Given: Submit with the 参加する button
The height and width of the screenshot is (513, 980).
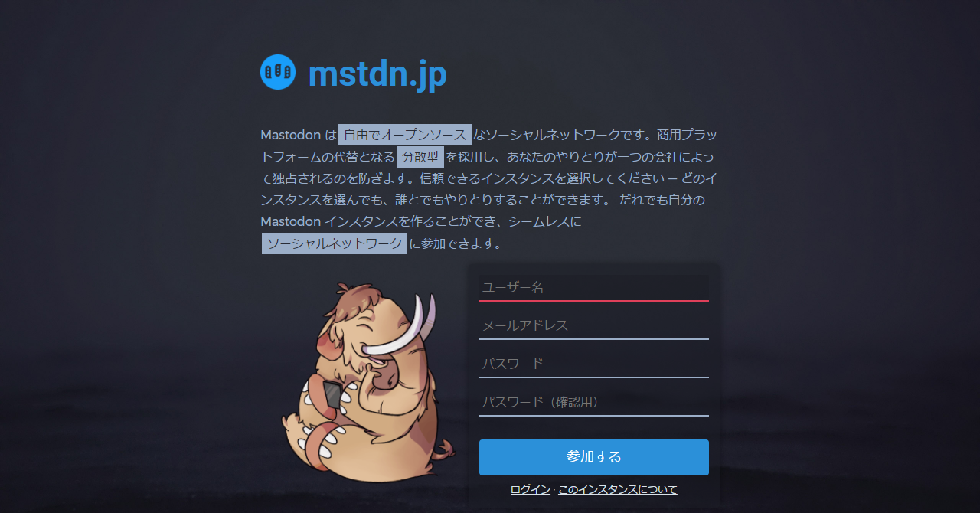Looking at the screenshot, I should [x=594, y=457].
